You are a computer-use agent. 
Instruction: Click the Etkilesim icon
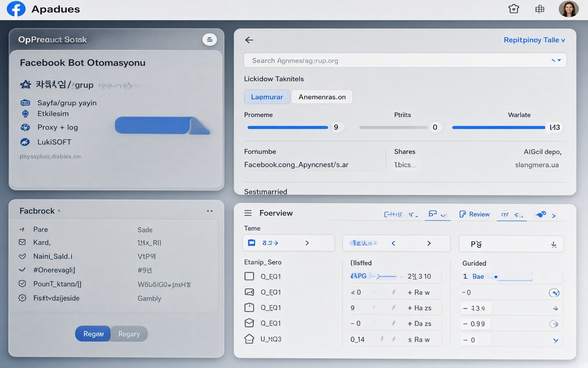pyautogui.click(x=25, y=113)
